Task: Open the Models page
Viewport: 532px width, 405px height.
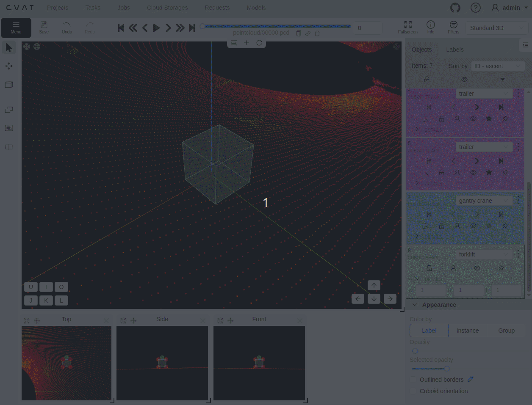Action: pyautogui.click(x=256, y=8)
